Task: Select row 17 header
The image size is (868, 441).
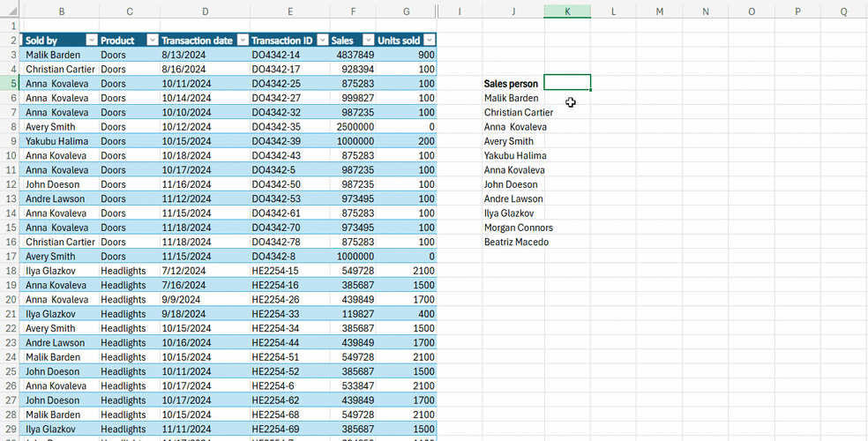Action: pos(10,257)
